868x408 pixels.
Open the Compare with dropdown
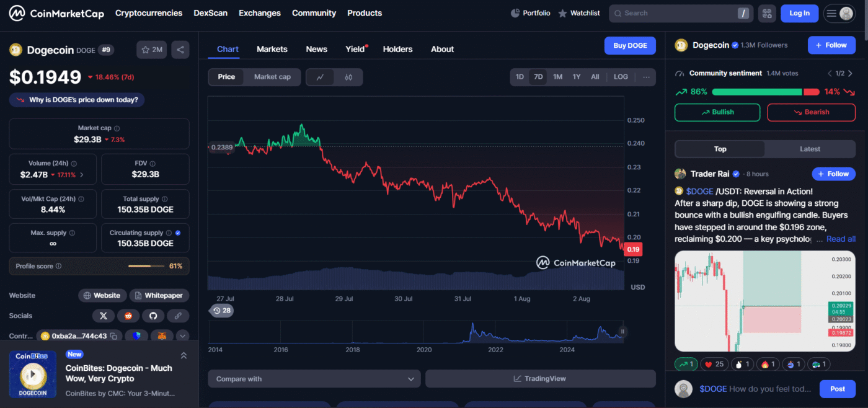(x=314, y=379)
